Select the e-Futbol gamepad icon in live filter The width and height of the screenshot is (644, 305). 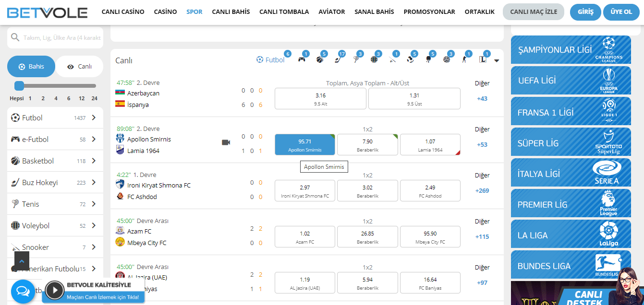(x=302, y=59)
